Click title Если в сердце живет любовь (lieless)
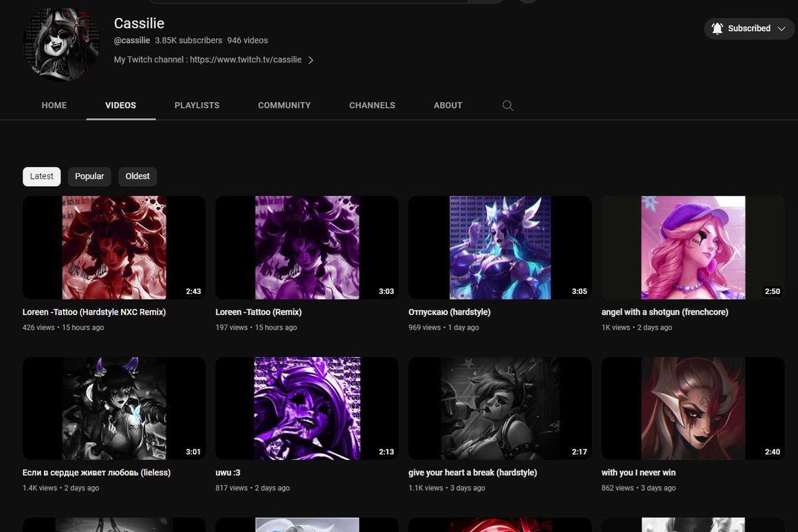798x532 pixels. point(96,473)
